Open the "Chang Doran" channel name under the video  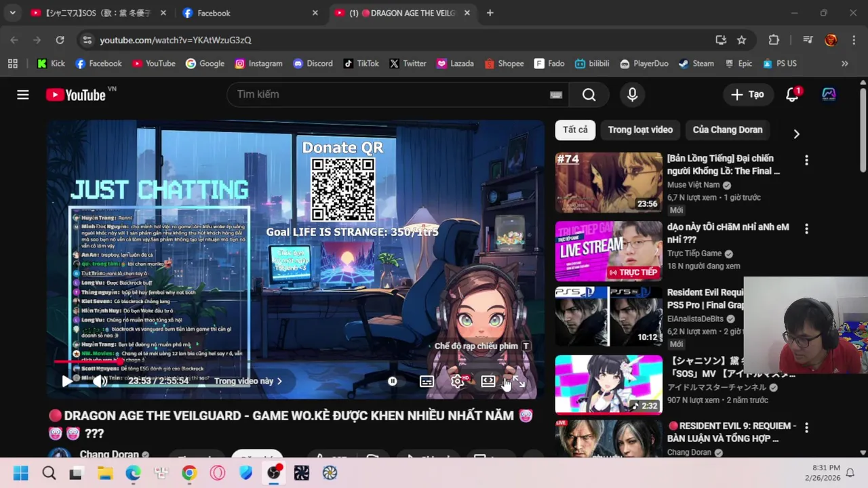[109, 454]
